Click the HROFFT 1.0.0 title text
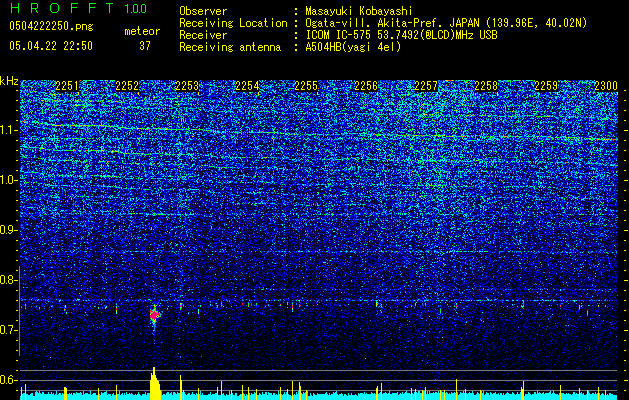This screenshot has width=629, height=400. (78, 8)
